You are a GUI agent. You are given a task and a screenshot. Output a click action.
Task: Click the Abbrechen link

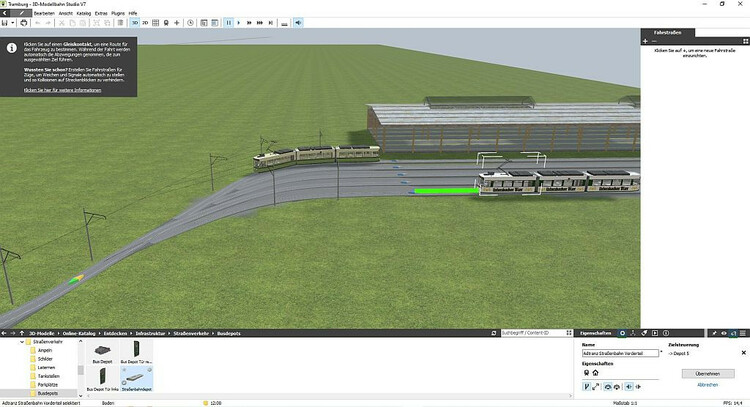click(x=708, y=384)
